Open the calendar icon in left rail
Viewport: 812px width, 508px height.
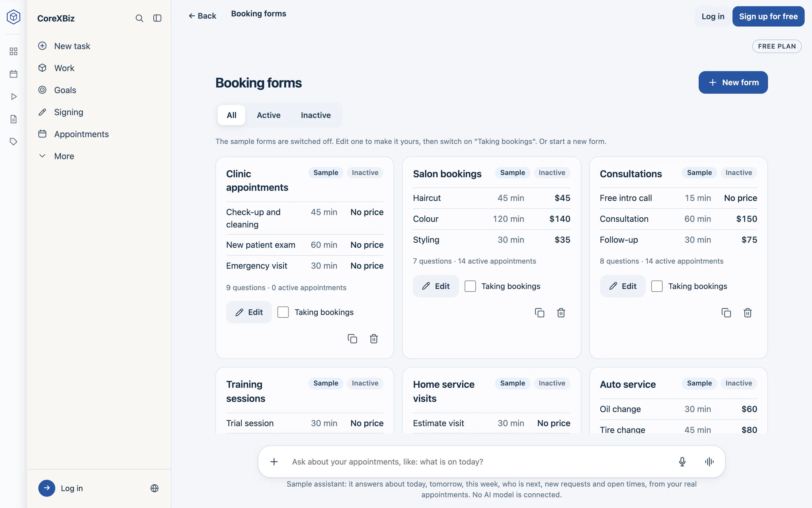coord(14,74)
